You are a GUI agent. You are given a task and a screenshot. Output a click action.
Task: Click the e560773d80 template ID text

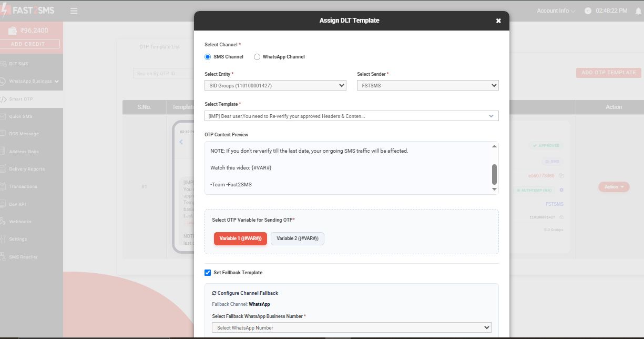(541, 176)
